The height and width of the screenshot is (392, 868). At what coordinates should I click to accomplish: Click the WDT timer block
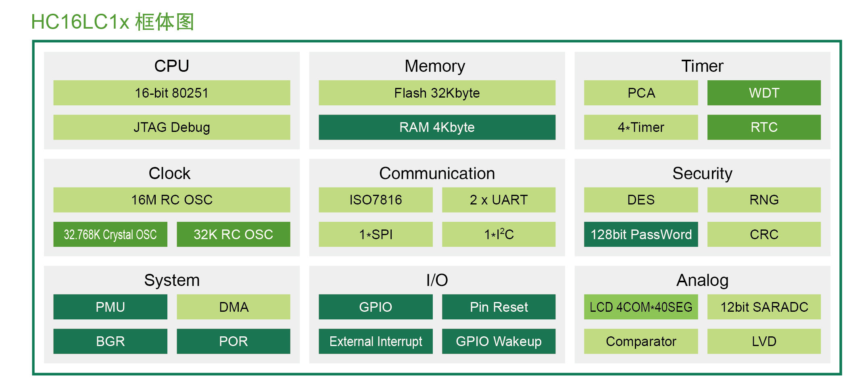coord(764,93)
